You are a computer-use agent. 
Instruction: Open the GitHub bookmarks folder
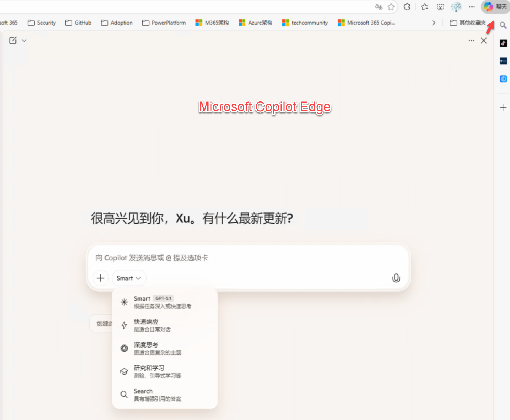pos(78,23)
